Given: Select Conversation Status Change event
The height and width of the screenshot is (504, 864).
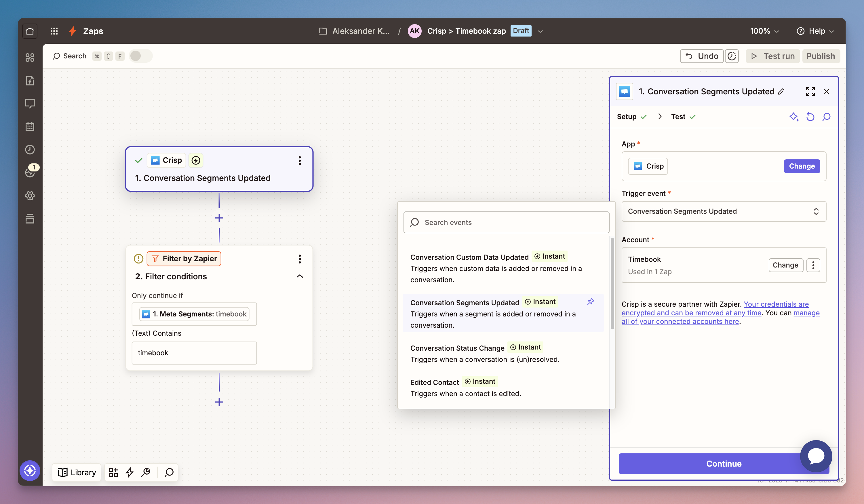Looking at the screenshot, I should click(457, 348).
